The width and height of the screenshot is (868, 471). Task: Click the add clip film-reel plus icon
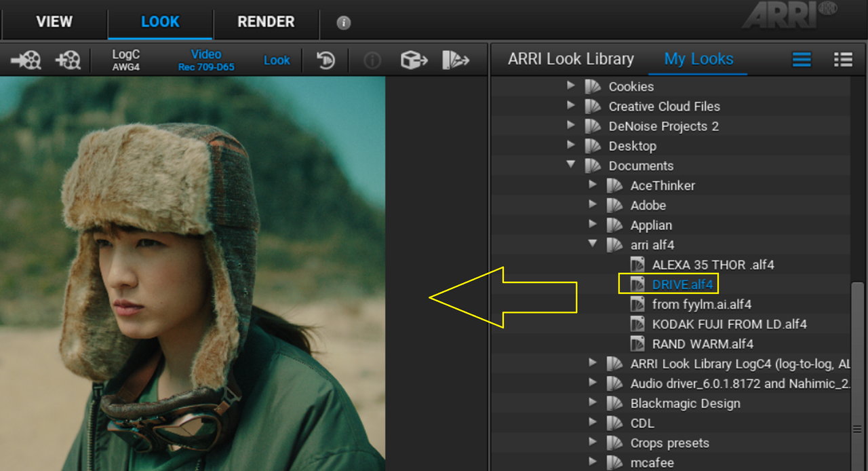[x=68, y=60]
